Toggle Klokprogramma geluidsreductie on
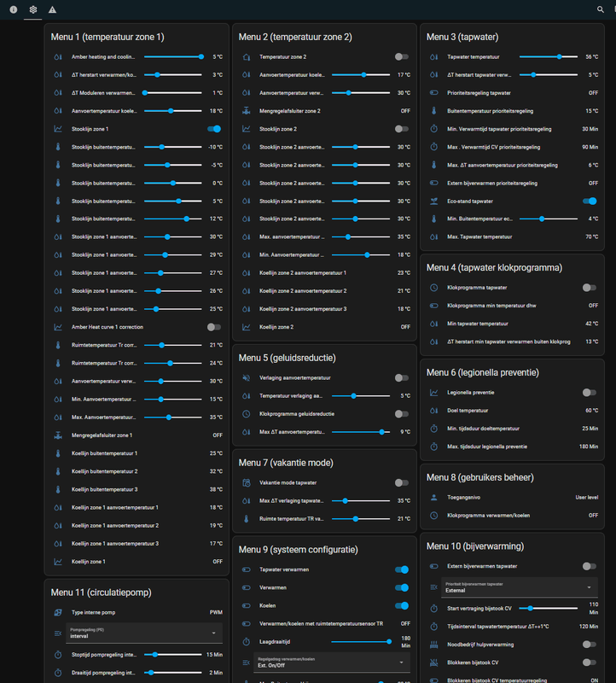 (402, 414)
